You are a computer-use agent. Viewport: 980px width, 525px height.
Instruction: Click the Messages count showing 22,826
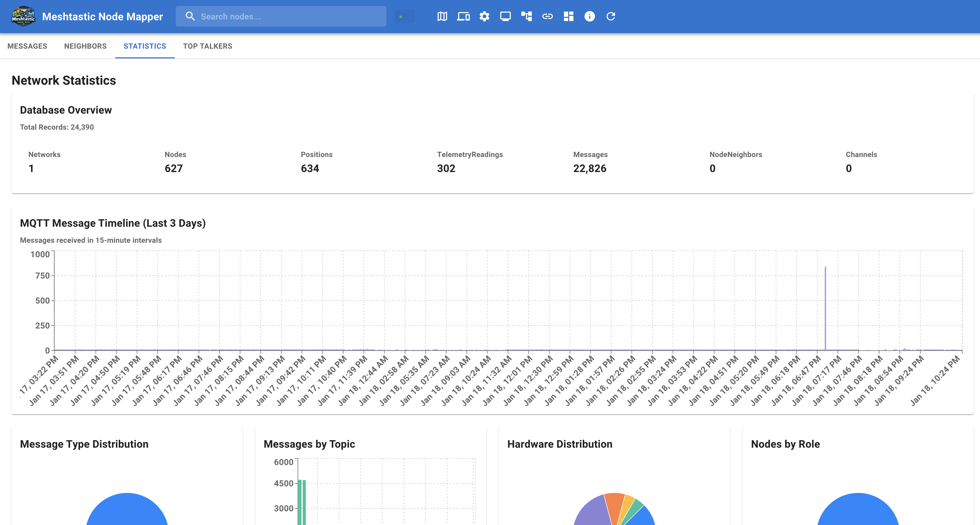tap(590, 168)
